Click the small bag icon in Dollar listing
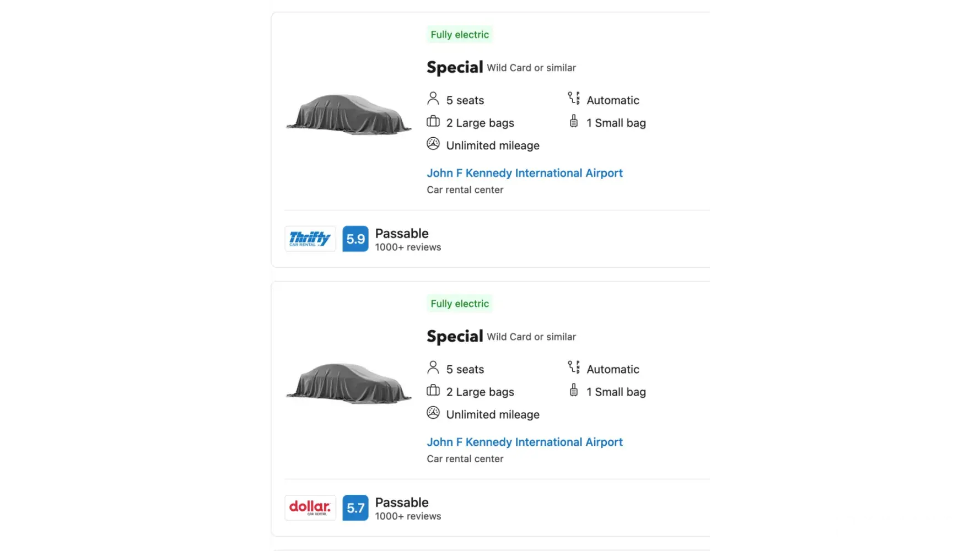Screen dimensions: 980x551 click(574, 390)
